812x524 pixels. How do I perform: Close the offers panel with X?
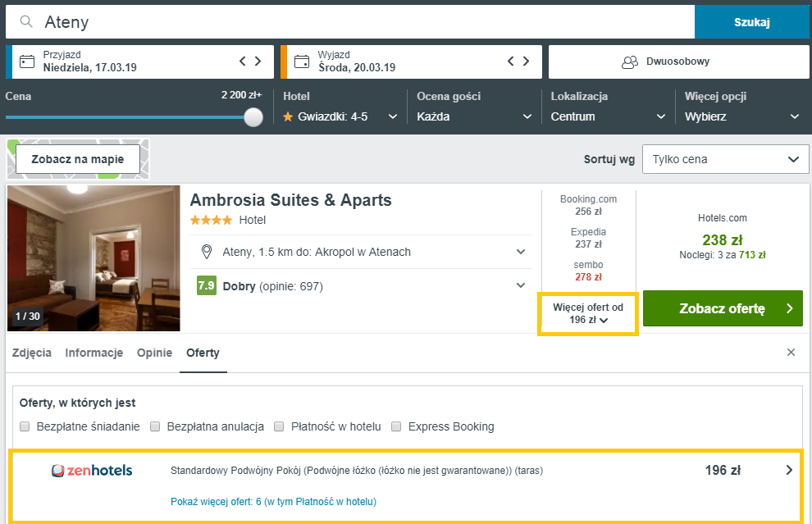[x=791, y=353]
